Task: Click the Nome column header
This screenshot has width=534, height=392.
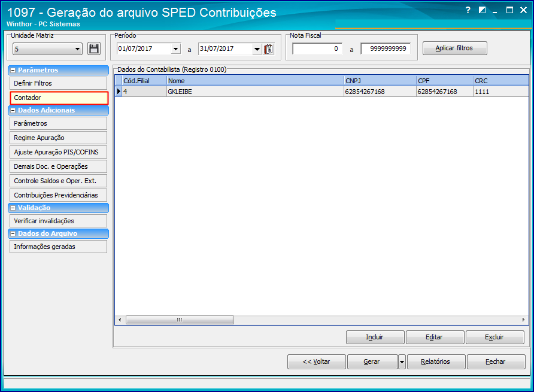Action: 255,81
